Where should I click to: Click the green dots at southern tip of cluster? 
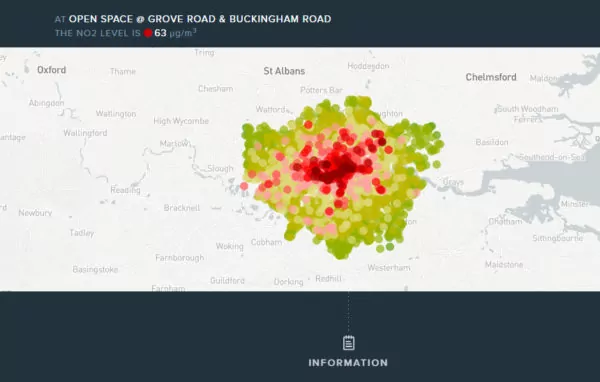[x=340, y=250]
